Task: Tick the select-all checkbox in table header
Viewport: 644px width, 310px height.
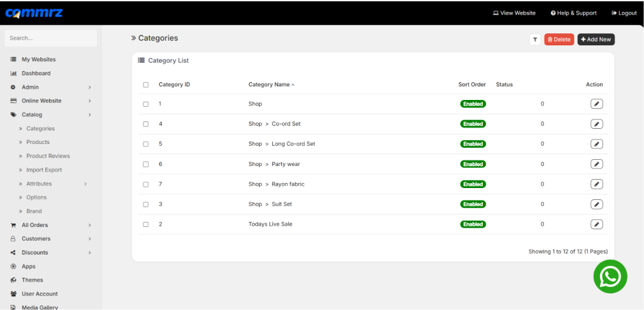Action: [146, 85]
